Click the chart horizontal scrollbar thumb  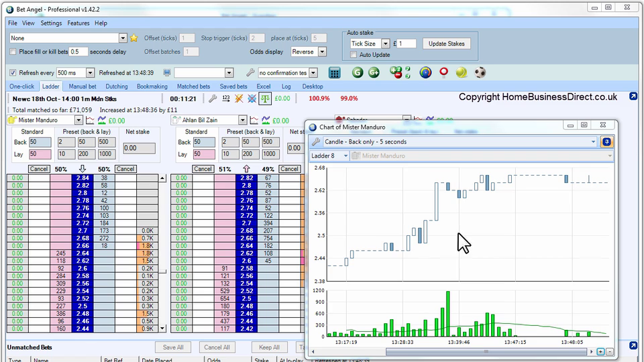click(x=486, y=352)
